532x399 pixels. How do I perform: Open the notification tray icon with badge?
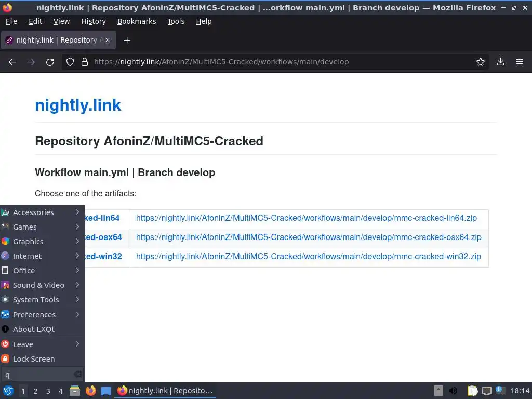[500, 390]
